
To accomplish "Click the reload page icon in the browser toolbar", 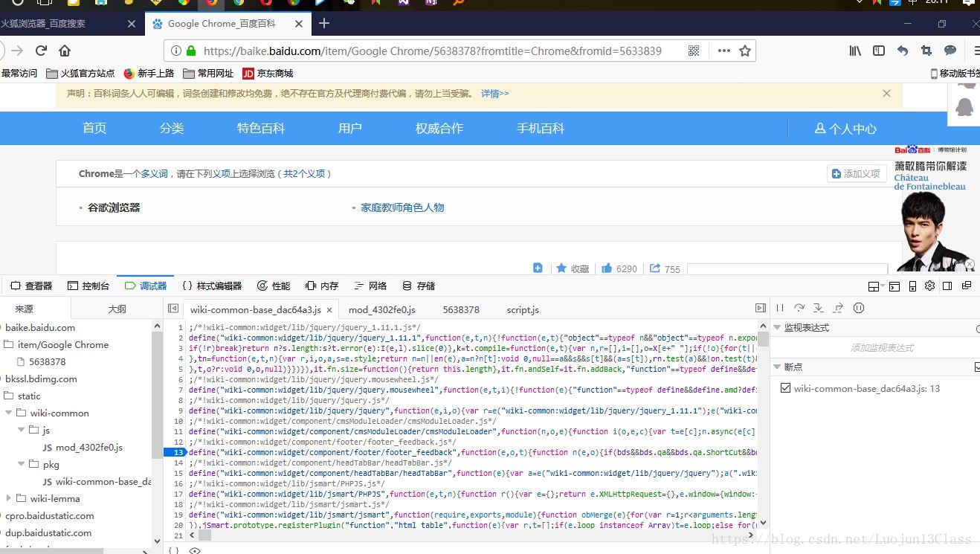I will point(40,51).
